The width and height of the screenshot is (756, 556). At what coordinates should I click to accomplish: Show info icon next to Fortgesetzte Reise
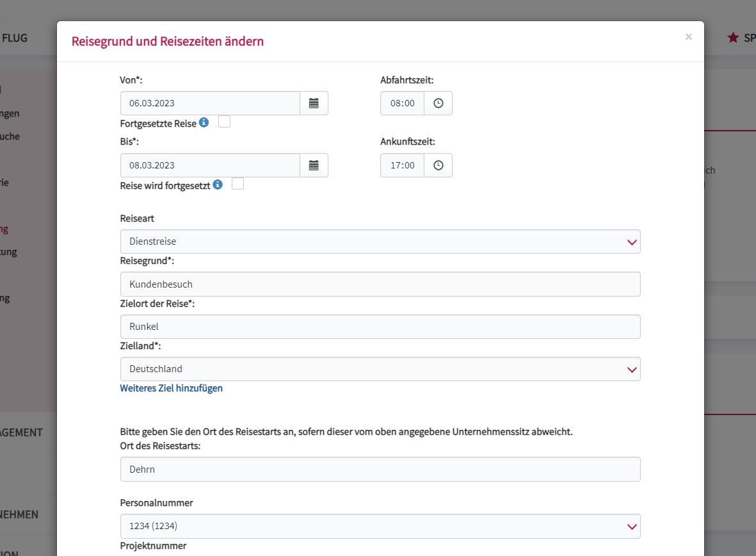click(x=204, y=122)
